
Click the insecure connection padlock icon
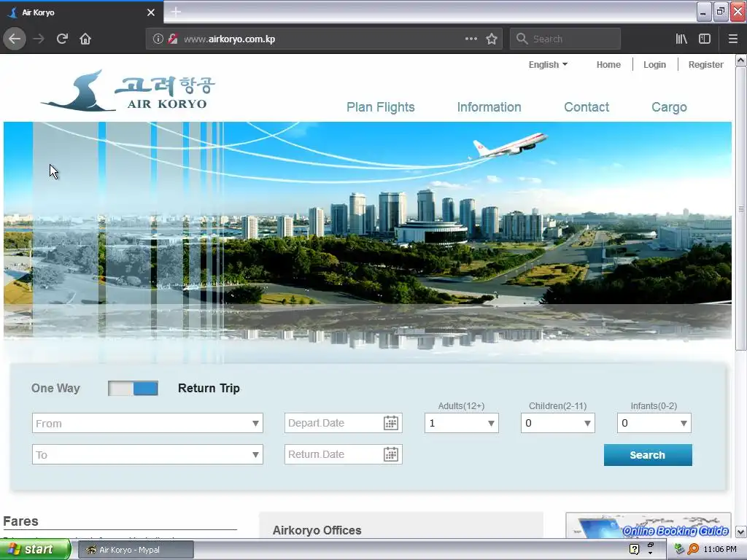[x=172, y=39]
